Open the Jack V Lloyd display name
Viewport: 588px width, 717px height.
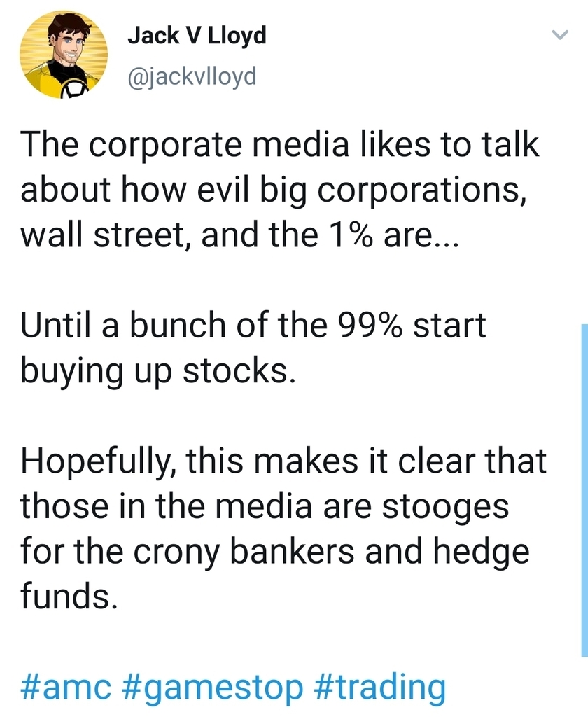(197, 36)
